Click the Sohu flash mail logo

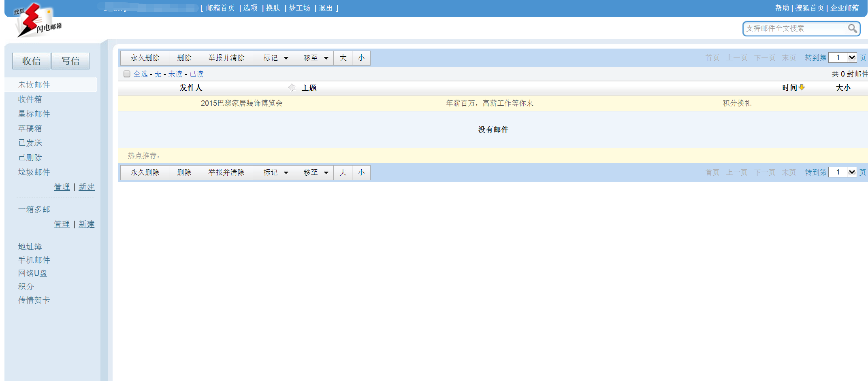37,20
